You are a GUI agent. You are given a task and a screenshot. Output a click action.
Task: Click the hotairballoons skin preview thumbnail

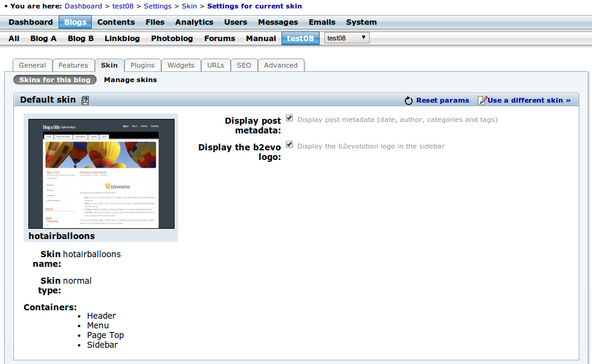[x=101, y=174]
